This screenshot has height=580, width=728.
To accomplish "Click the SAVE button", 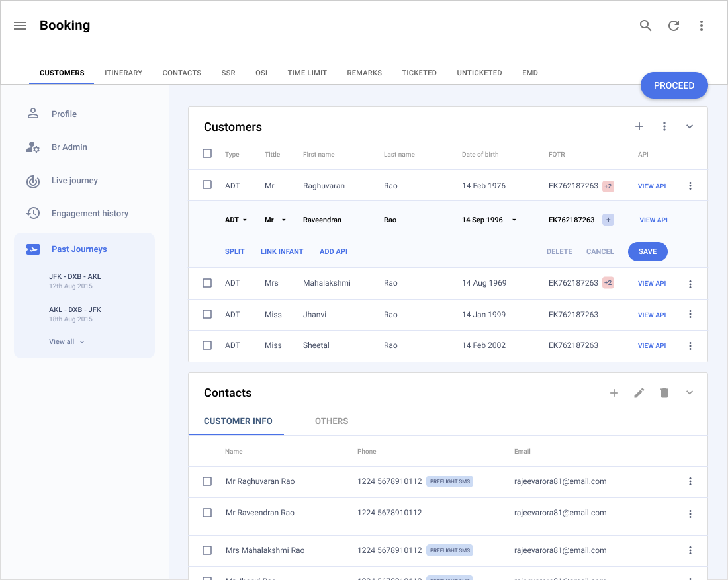I will coord(648,251).
